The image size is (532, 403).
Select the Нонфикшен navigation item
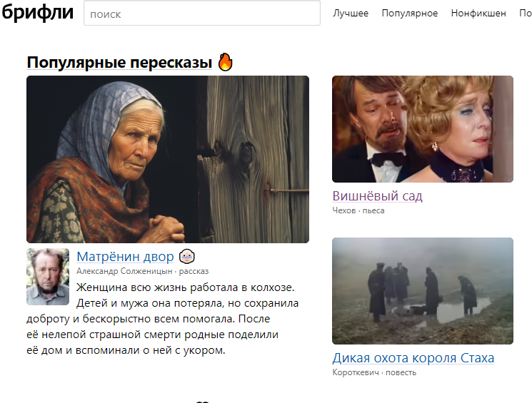tap(478, 14)
